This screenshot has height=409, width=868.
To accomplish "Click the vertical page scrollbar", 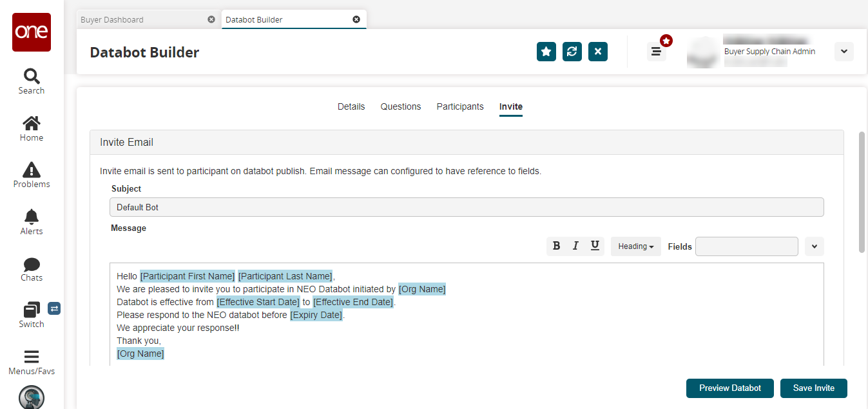I will pos(862,193).
